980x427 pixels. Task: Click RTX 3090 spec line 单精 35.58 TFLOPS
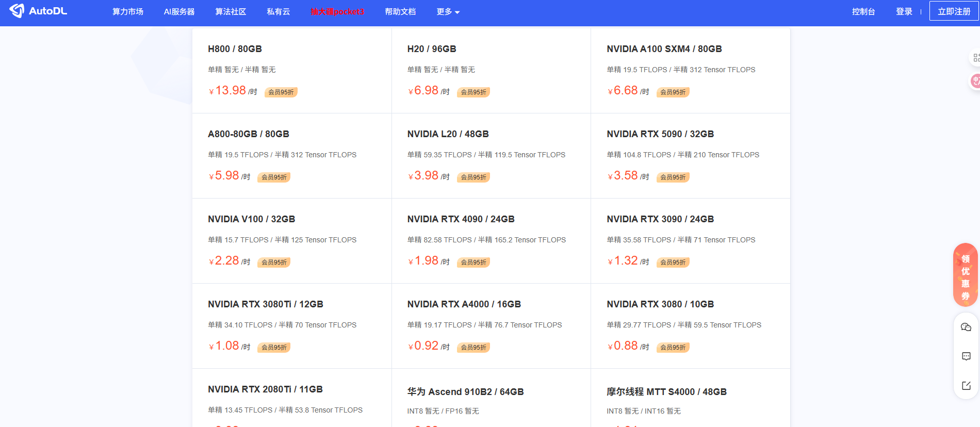(681, 240)
